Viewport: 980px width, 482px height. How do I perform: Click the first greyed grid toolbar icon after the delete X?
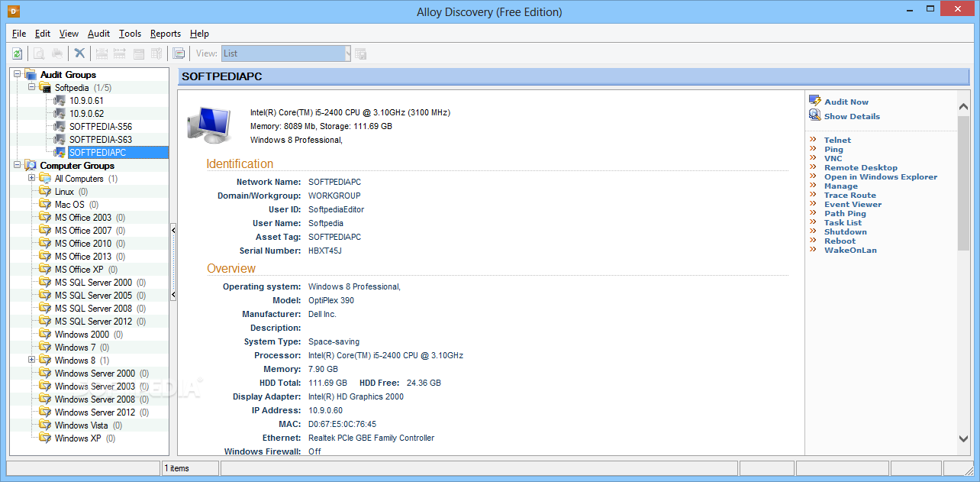[x=102, y=53]
